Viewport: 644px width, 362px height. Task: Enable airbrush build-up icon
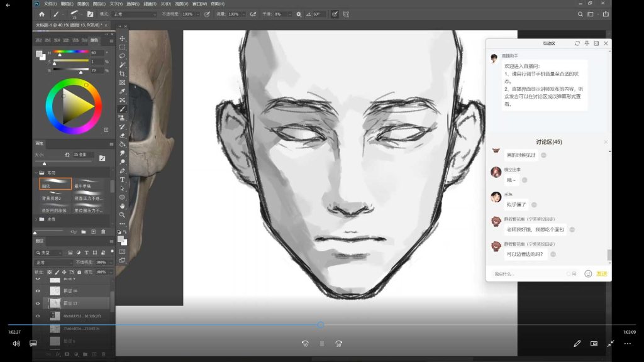[253, 14]
